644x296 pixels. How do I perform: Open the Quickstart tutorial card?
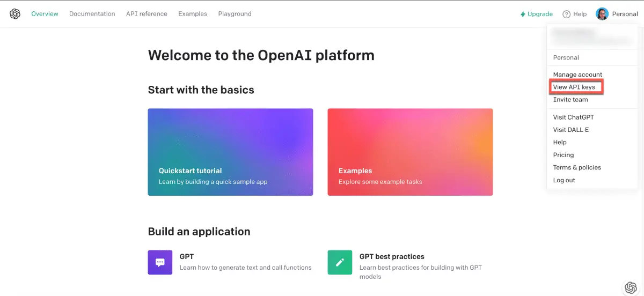230,152
